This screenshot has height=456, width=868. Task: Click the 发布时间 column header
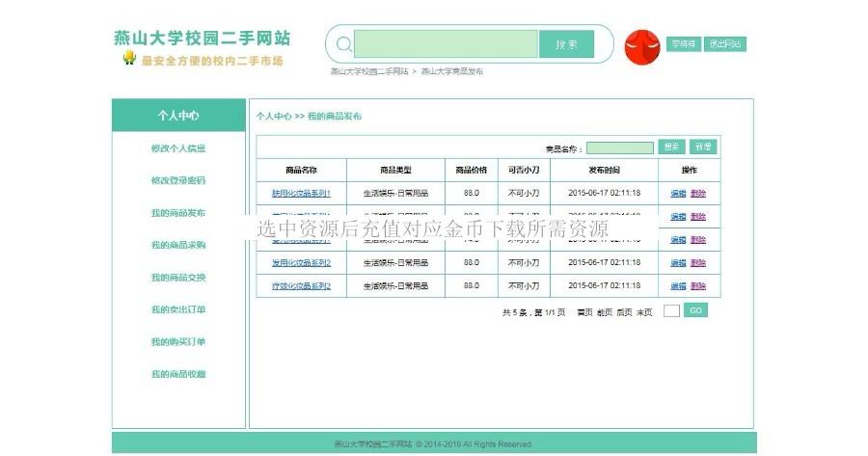click(x=604, y=170)
